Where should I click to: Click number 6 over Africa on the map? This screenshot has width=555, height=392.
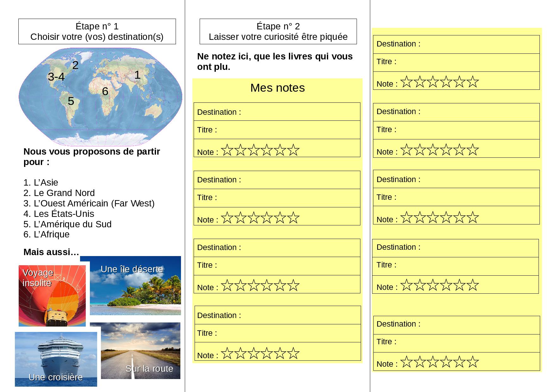tap(105, 91)
